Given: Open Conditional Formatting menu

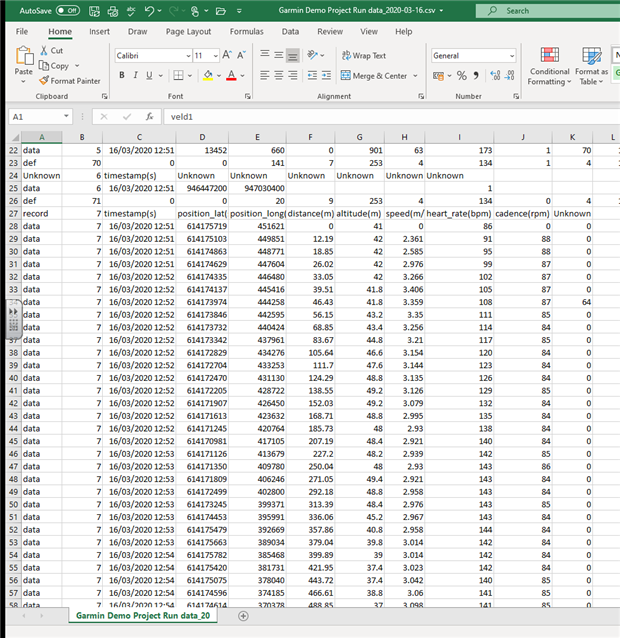Looking at the screenshot, I should tap(549, 64).
